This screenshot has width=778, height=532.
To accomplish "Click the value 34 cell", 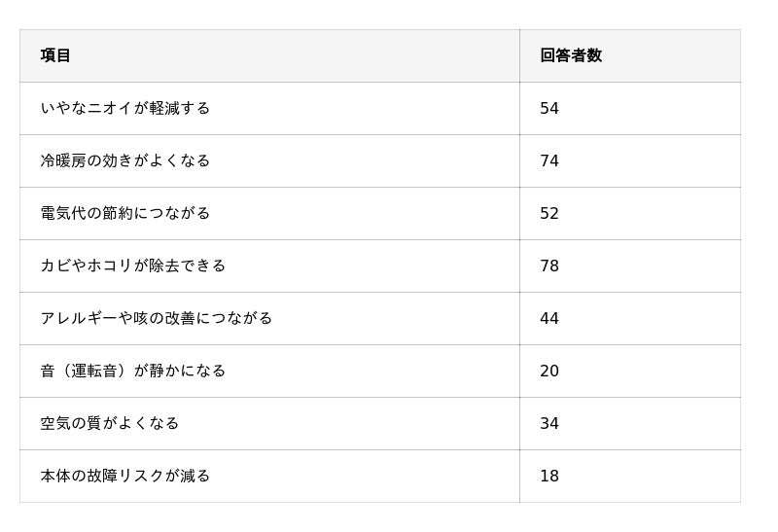I will tap(549, 423).
